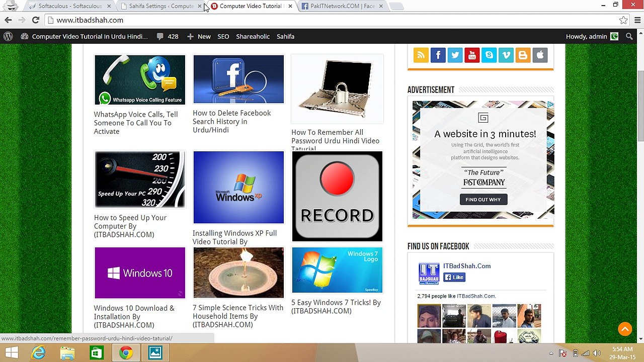Visit the Facebook social icon in sidebar
644x362 pixels.
click(x=438, y=55)
